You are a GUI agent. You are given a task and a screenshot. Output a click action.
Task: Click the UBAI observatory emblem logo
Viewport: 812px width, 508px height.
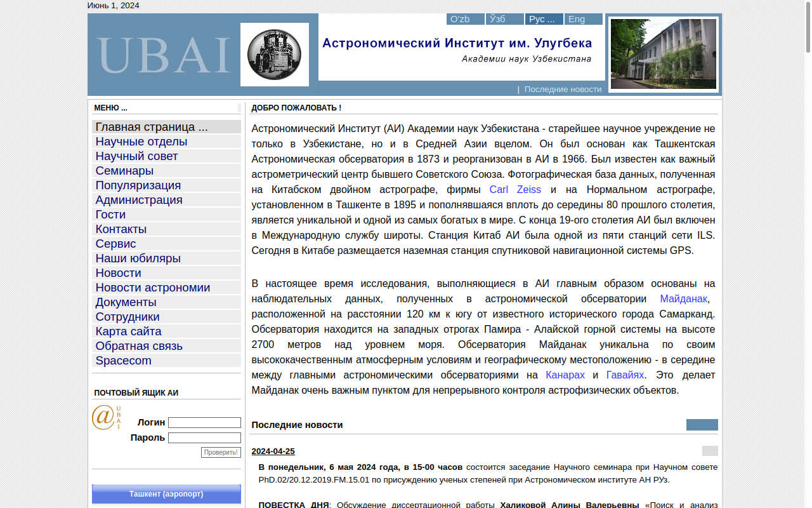click(x=275, y=55)
